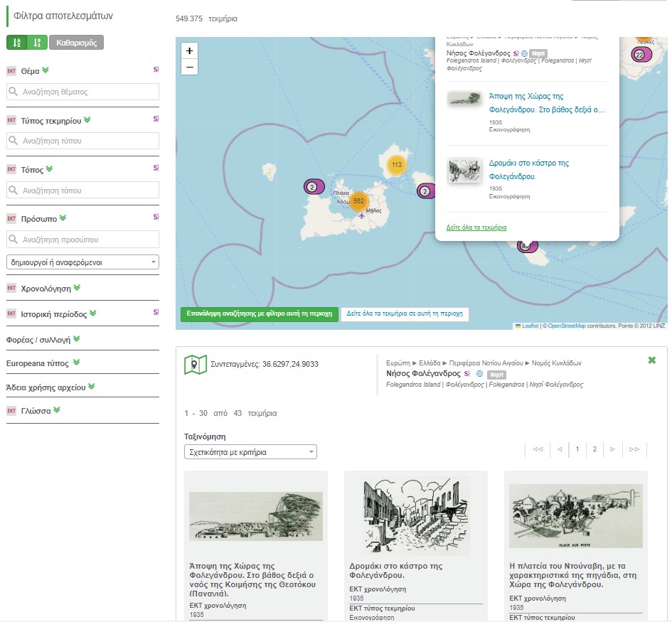Click the Καθαρισμός clear filters button
672x622 pixels.
pyautogui.click(x=76, y=43)
